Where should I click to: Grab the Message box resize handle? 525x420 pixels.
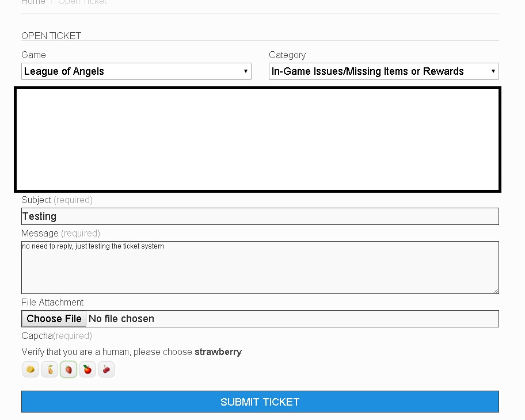[495, 290]
